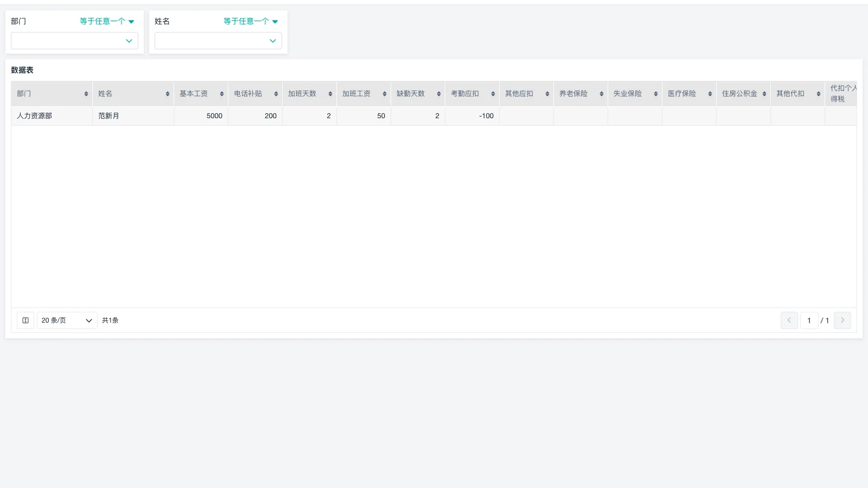Screen dimensions: 868x488
Task: Sort by 电话补贴 using its sort icon
Action: tap(276, 94)
